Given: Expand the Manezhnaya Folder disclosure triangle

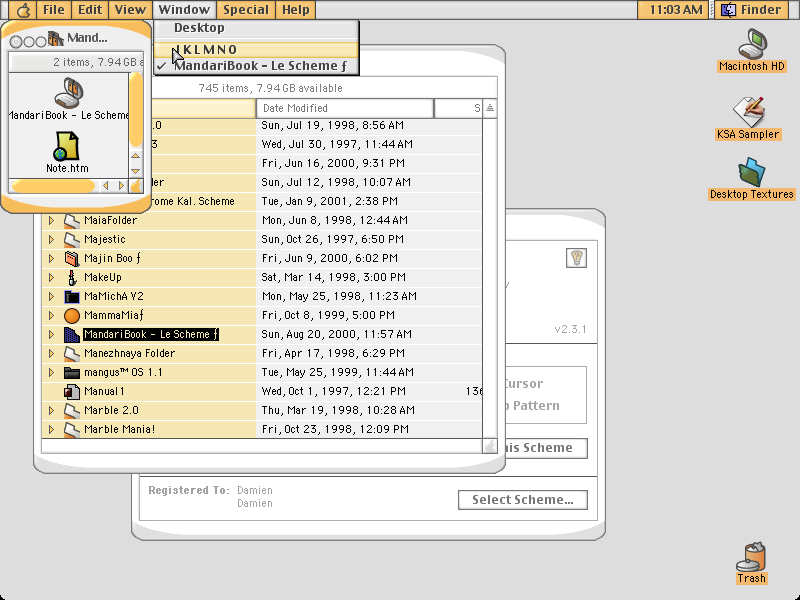Looking at the screenshot, I should [x=52, y=354].
